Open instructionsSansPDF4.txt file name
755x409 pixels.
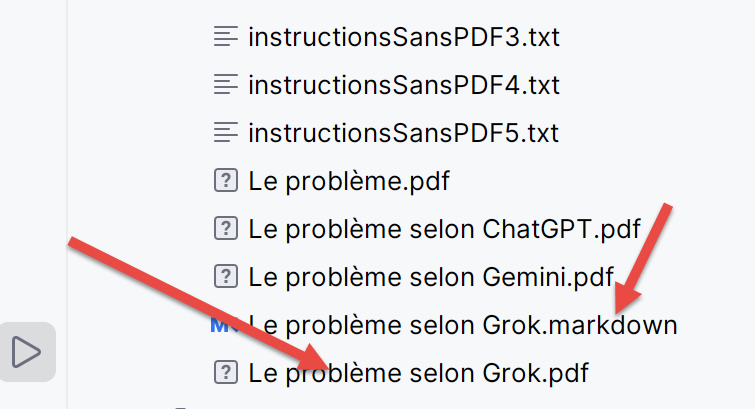403,85
